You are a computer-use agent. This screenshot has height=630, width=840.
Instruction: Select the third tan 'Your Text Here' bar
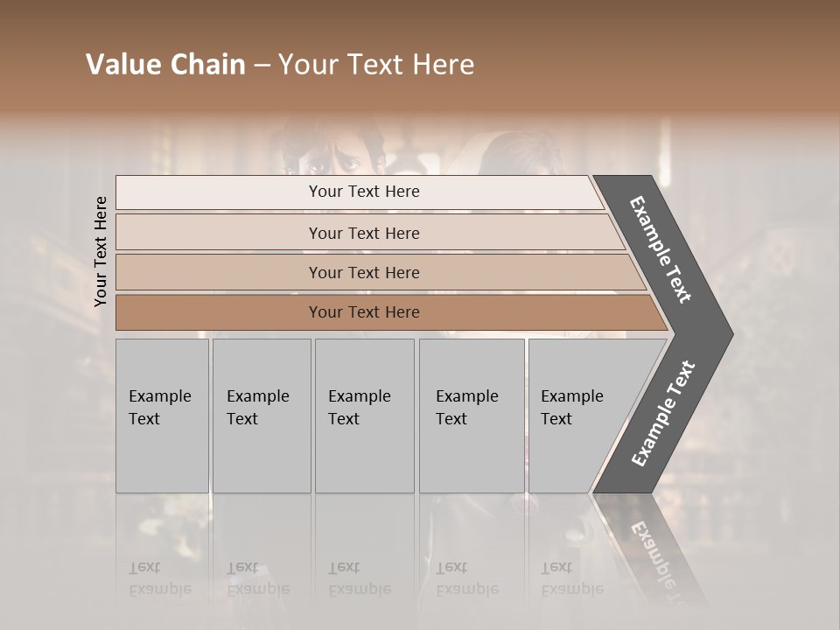(x=381, y=272)
